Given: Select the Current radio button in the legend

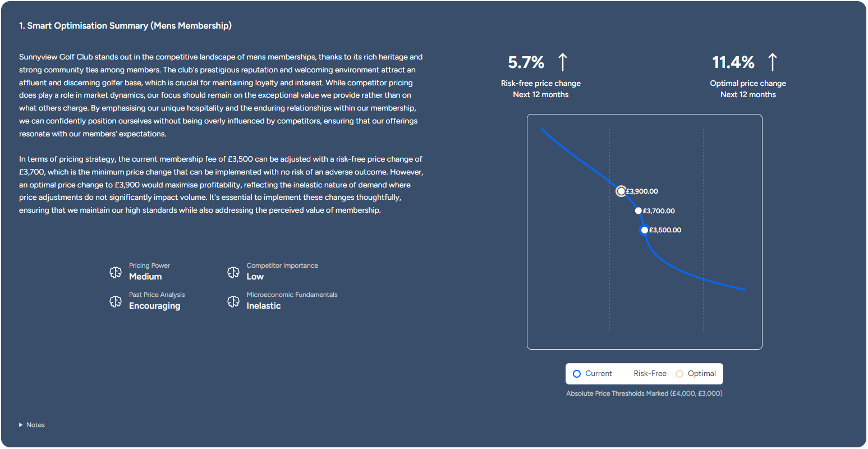Looking at the screenshot, I should tap(577, 373).
